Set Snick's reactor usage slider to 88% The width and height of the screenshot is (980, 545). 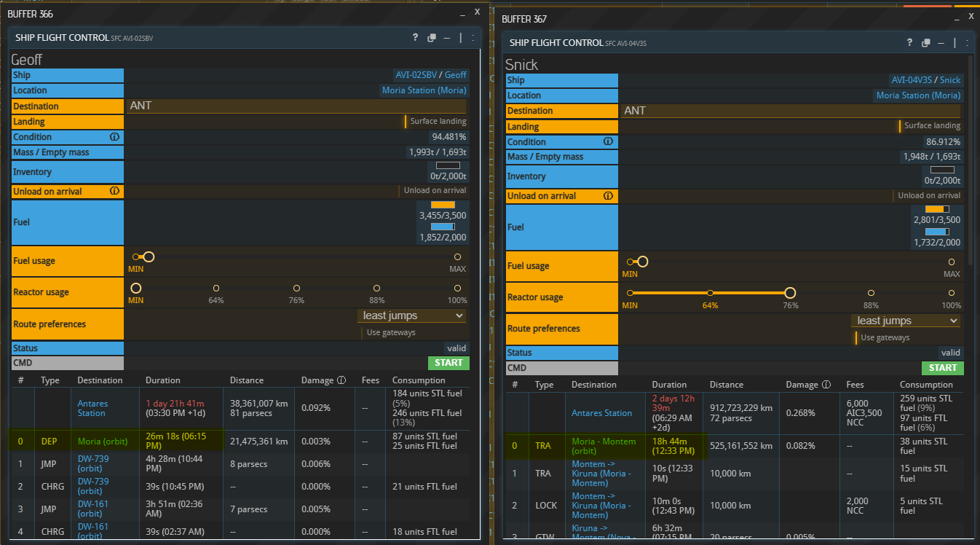[x=871, y=293]
